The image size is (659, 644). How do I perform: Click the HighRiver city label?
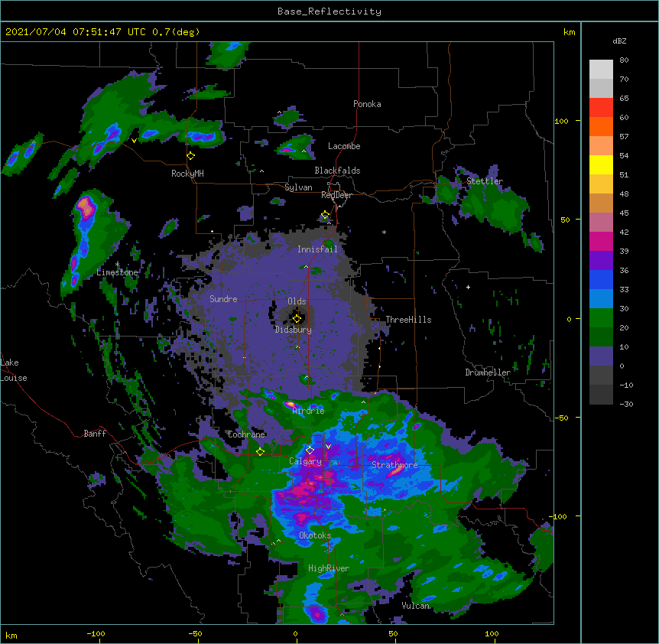coord(329,568)
